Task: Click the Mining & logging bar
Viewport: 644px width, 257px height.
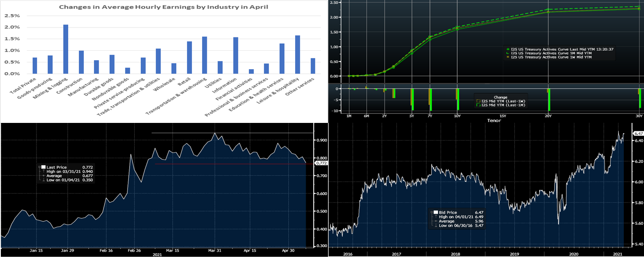Action: pos(66,49)
